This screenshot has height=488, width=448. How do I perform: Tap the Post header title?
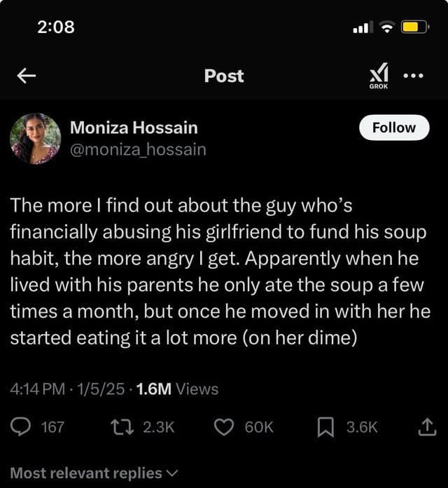(x=224, y=76)
